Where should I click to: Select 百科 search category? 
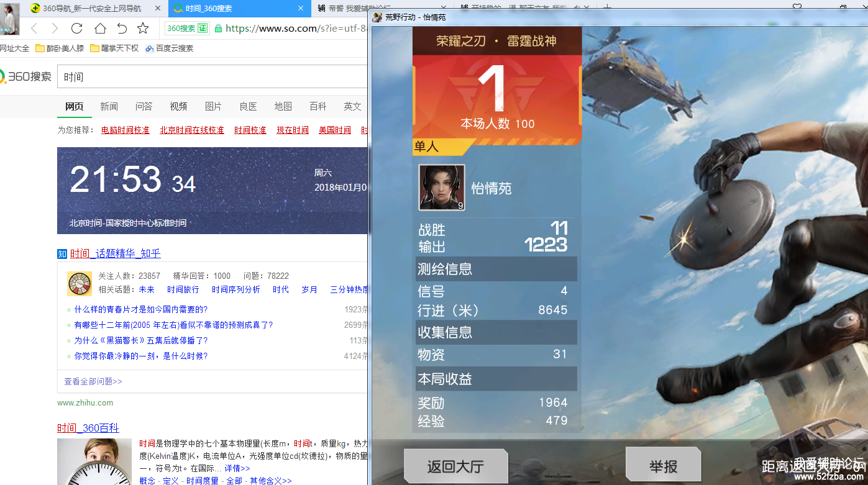tap(318, 106)
